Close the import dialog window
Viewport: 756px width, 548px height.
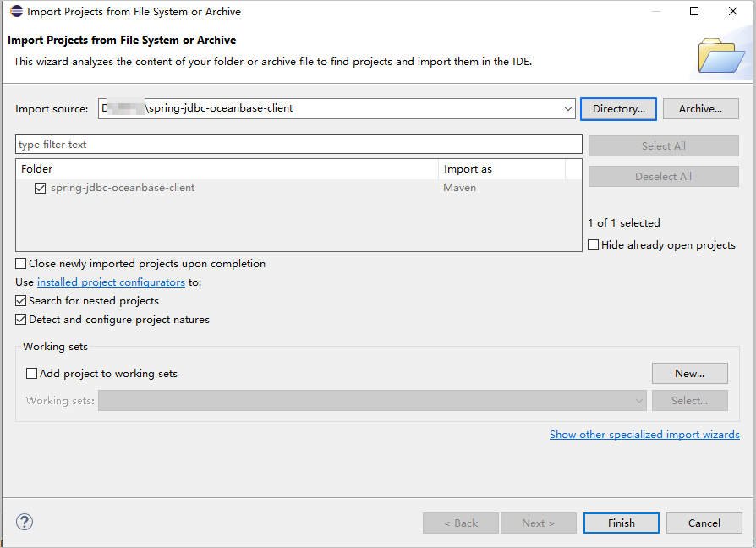click(733, 12)
